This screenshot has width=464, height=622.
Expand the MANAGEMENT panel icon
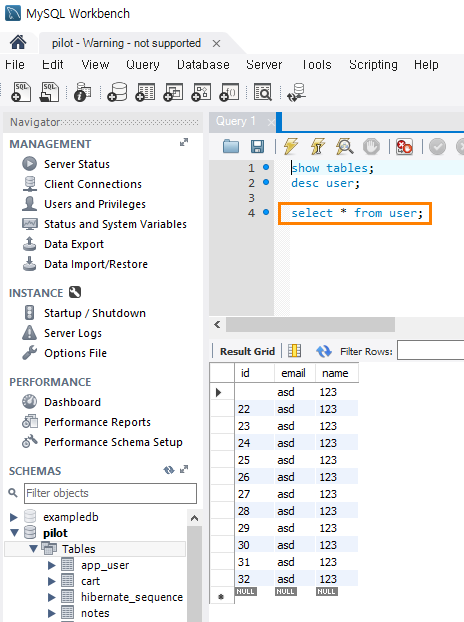[184, 142]
